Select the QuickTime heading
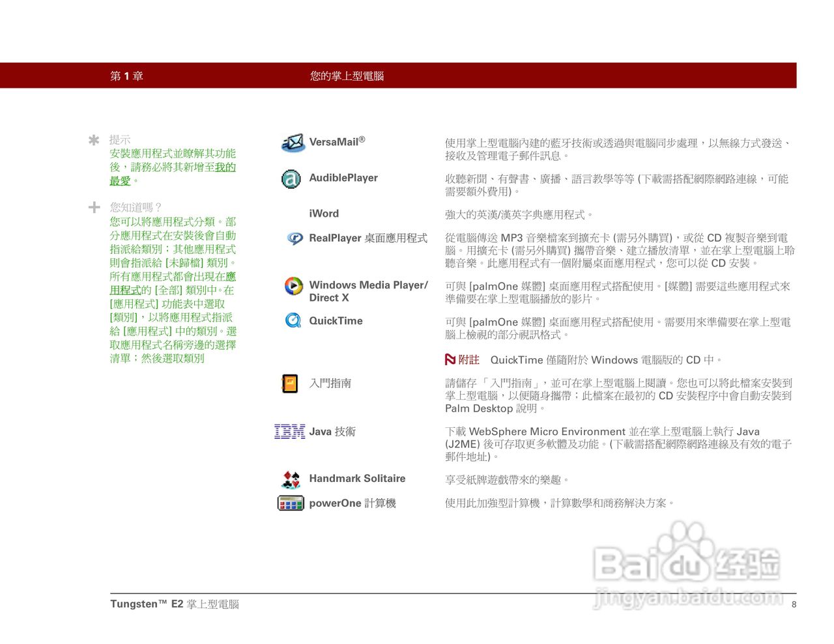 tap(336, 320)
